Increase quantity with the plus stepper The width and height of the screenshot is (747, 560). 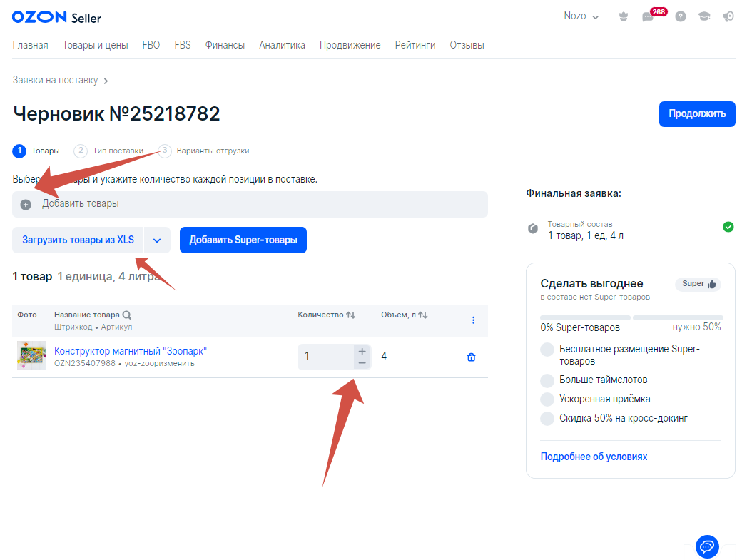362,352
